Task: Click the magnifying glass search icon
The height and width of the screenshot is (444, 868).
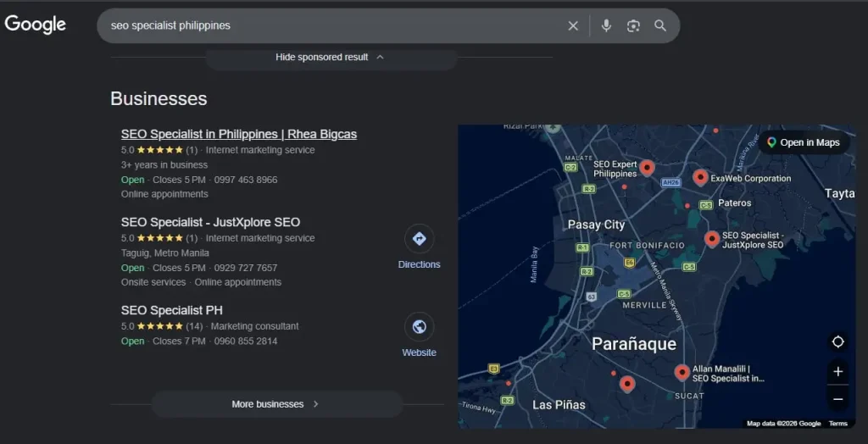Action: click(x=659, y=25)
